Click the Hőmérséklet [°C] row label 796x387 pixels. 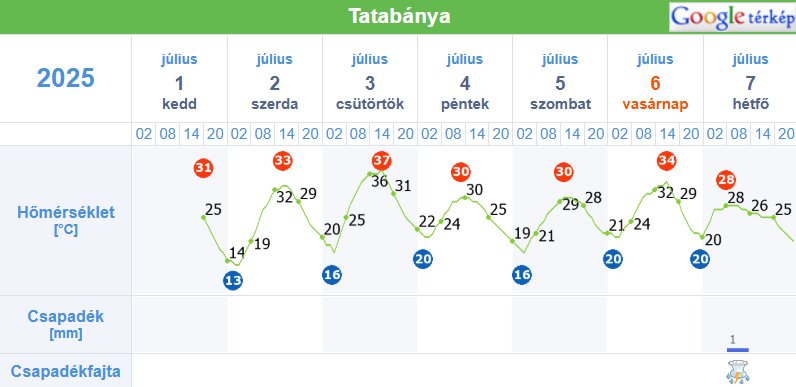pos(66,221)
